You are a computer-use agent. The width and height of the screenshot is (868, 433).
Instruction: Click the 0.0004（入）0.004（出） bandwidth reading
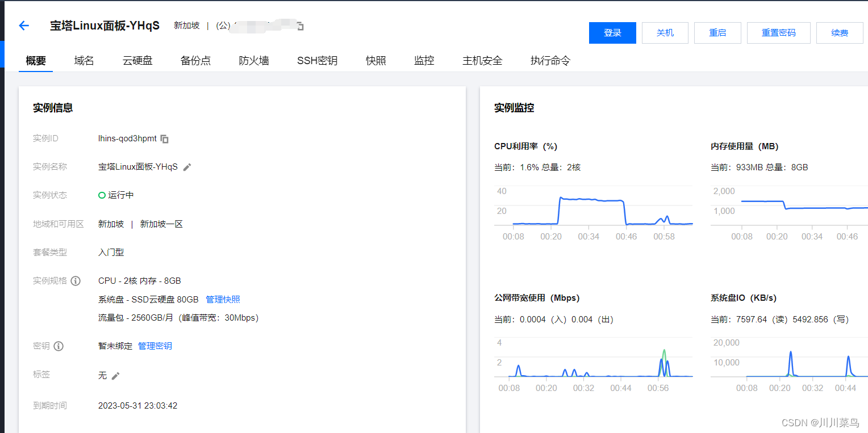coord(567,320)
